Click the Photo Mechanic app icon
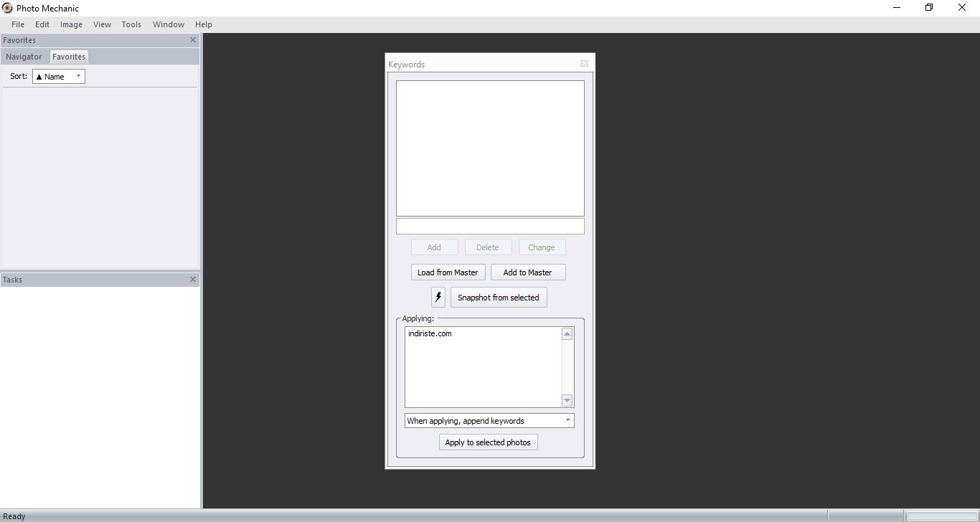980x522 pixels. click(x=7, y=8)
